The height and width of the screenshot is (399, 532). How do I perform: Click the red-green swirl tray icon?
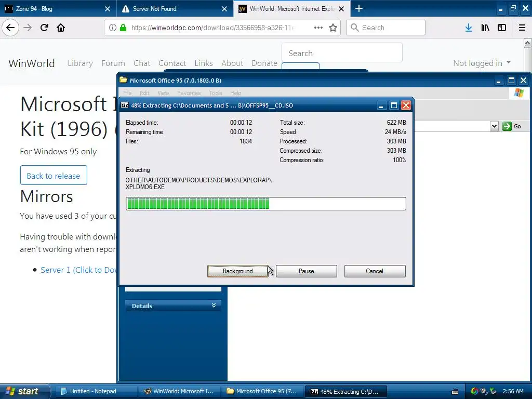pos(474,391)
